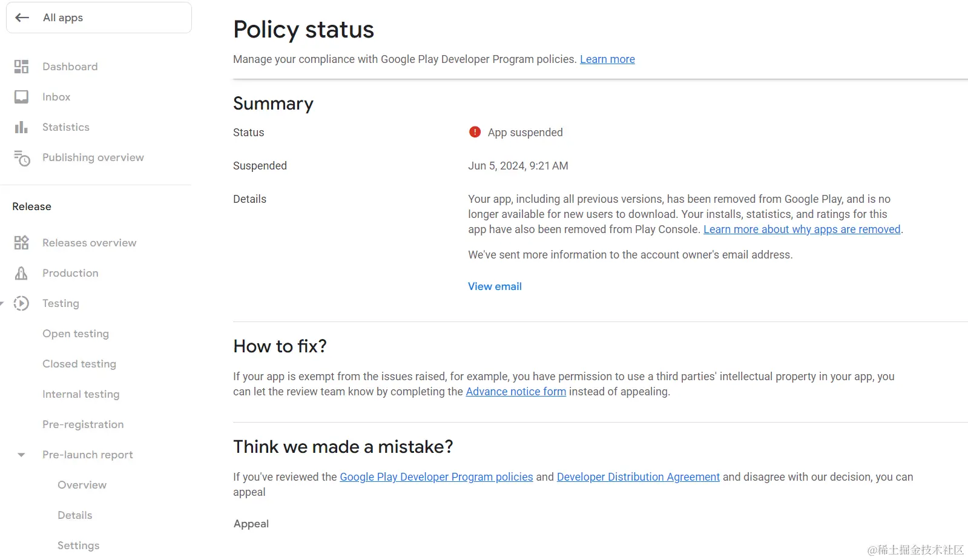Collapse the Pre-launch report section arrow
Image resolution: width=968 pixels, height=560 pixels.
click(x=21, y=455)
